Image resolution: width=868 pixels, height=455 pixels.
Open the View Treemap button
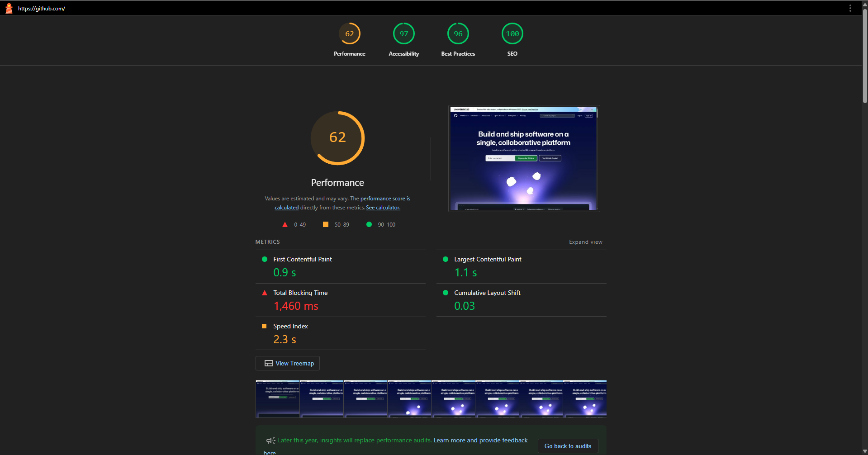click(288, 363)
